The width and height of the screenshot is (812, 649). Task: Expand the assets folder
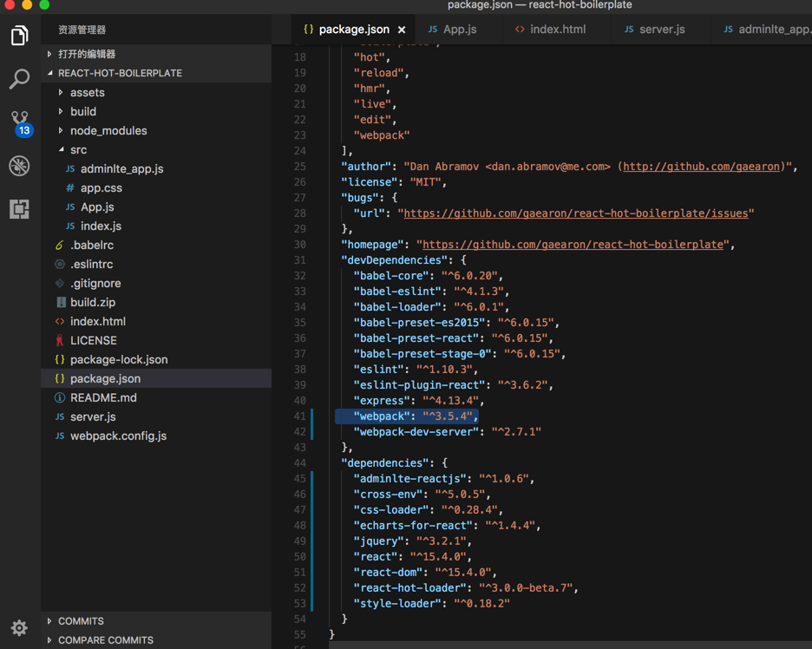tap(87, 92)
